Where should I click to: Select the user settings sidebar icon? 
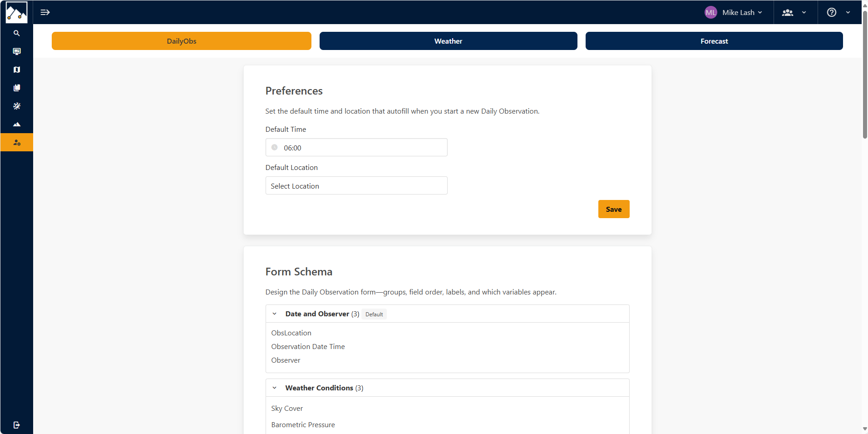(x=17, y=142)
